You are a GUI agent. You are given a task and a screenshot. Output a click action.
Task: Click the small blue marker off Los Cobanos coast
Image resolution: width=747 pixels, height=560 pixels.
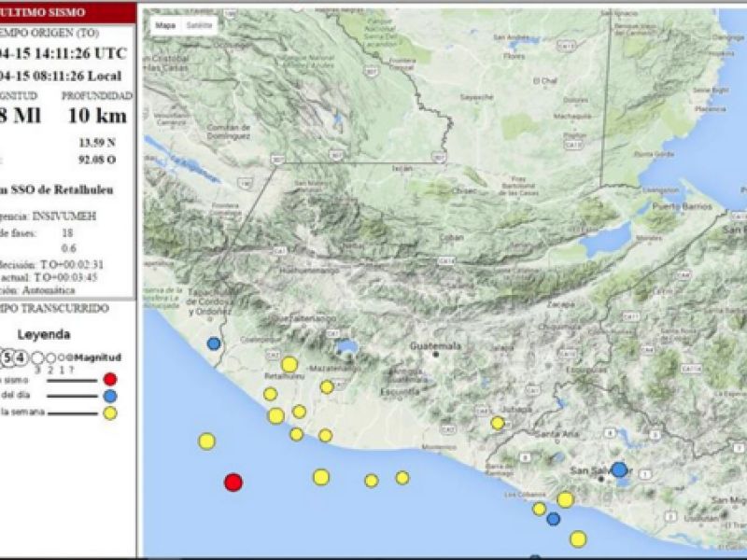(x=553, y=519)
